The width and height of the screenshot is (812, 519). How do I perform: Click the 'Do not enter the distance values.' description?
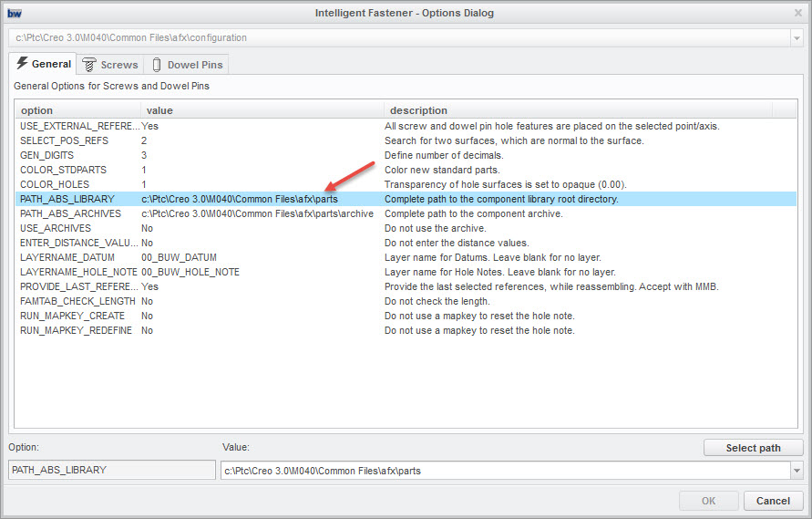coord(457,243)
